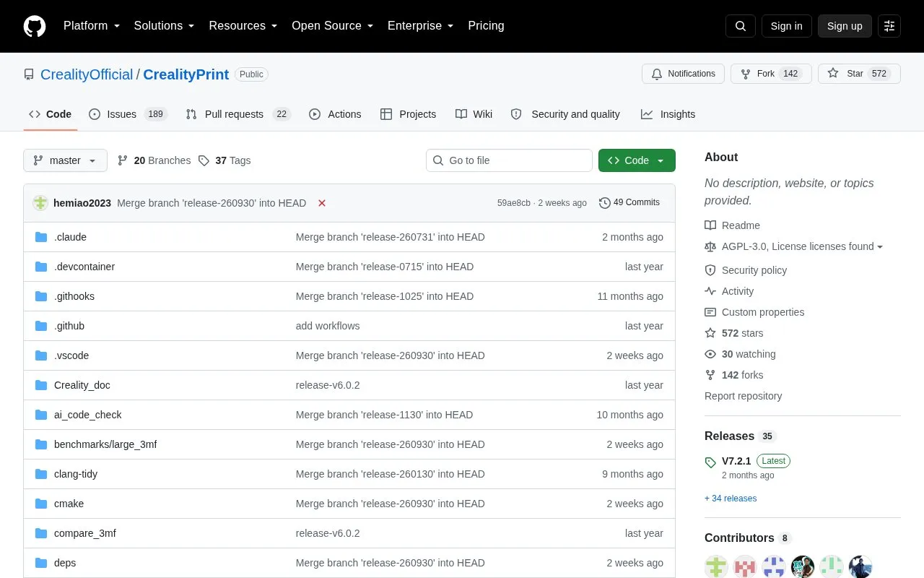The height and width of the screenshot is (578, 924).
Task: Expand the Resources menu
Action: pyautogui.click(x=243, y=26)
